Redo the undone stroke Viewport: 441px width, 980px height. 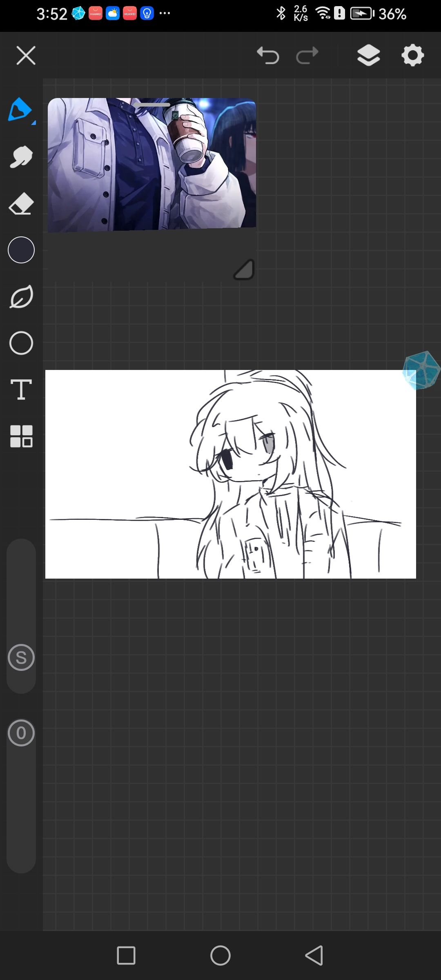point(307,56)
